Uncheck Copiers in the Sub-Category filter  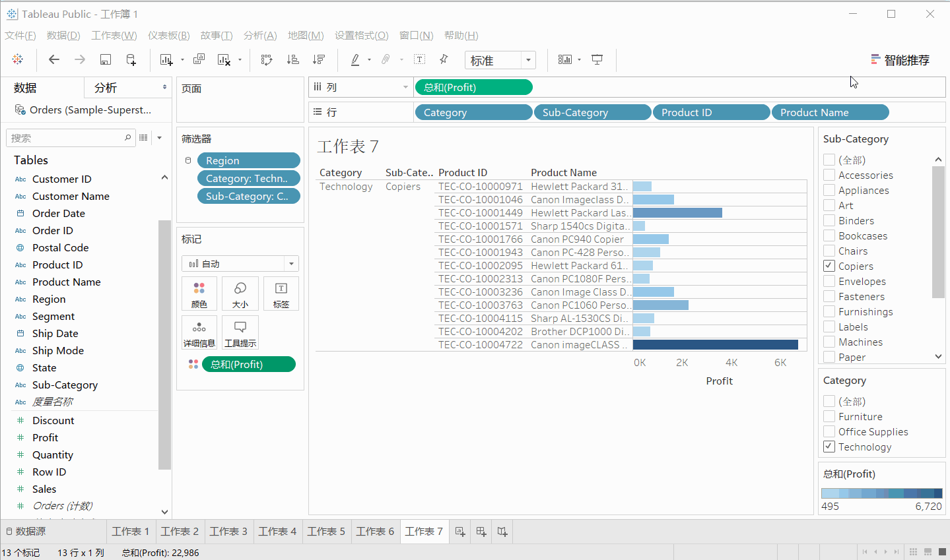tap(829, 266)
